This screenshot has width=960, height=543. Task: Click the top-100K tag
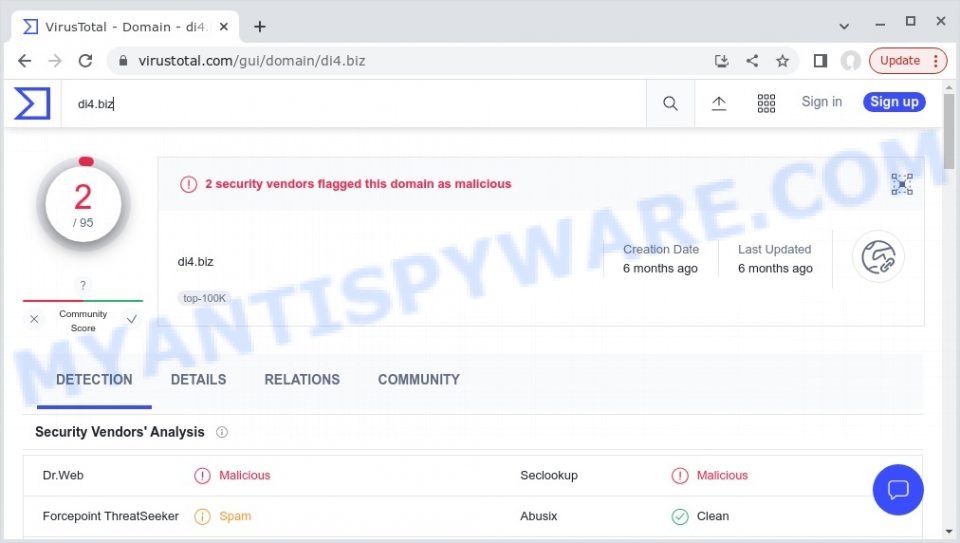coord(204,298)
